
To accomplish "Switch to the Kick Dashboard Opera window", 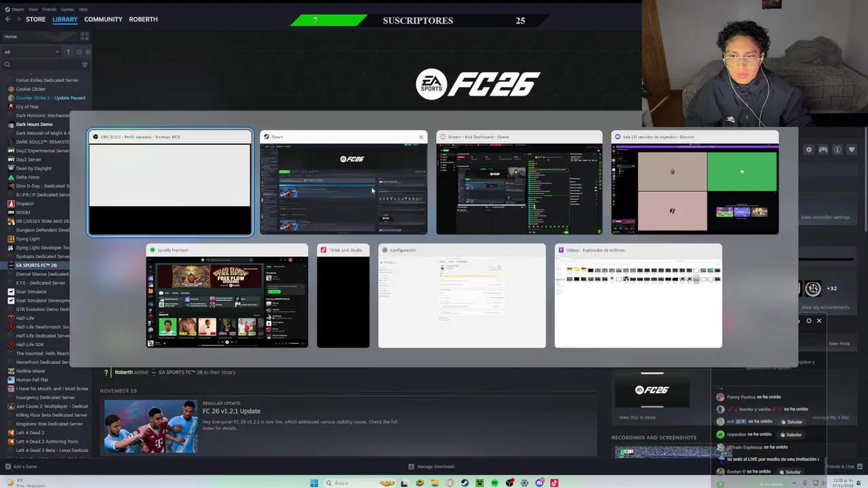I will tap(519, 182).
